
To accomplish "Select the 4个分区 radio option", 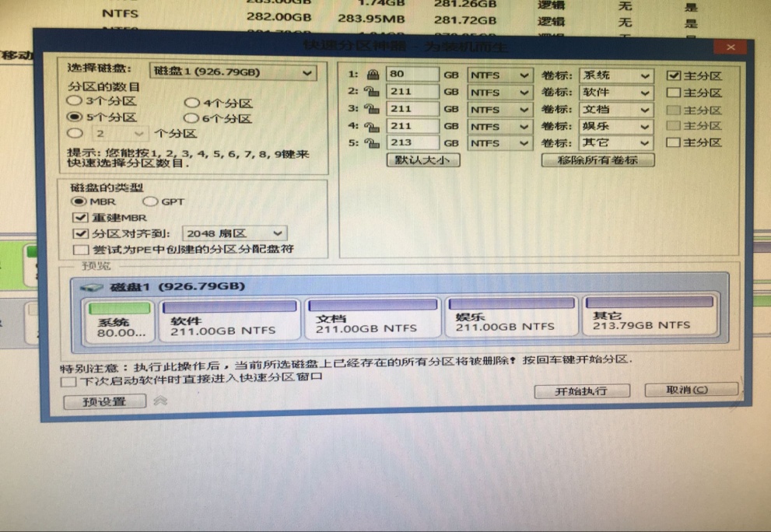I will pos(191,103).
